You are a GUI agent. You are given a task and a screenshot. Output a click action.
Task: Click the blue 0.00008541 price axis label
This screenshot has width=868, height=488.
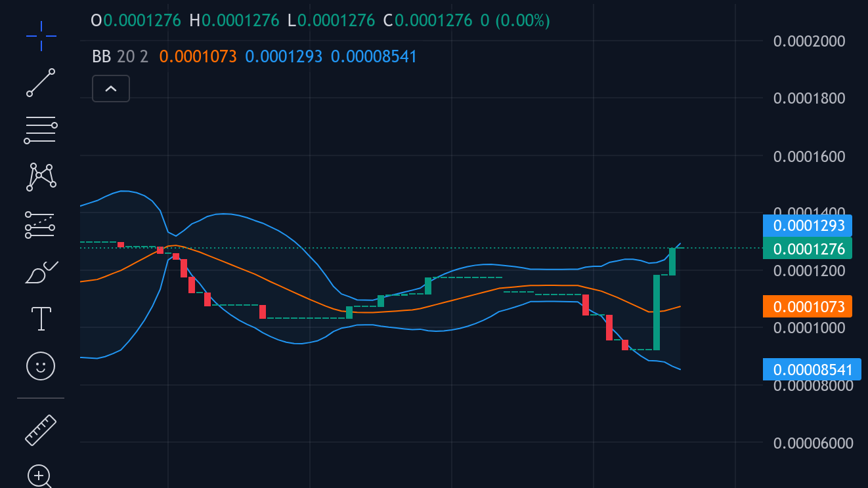click(812, 369)
